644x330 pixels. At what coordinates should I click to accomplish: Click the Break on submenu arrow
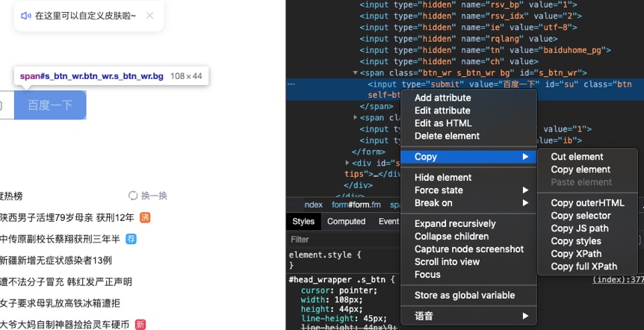(x=525, y=203)
